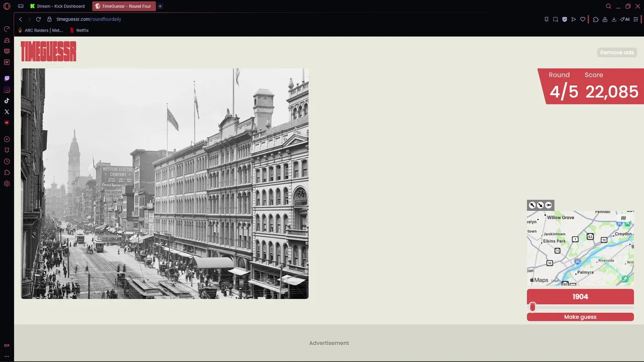
Task: Open Easy Setup sliders icon
Action: coord(635,19)
